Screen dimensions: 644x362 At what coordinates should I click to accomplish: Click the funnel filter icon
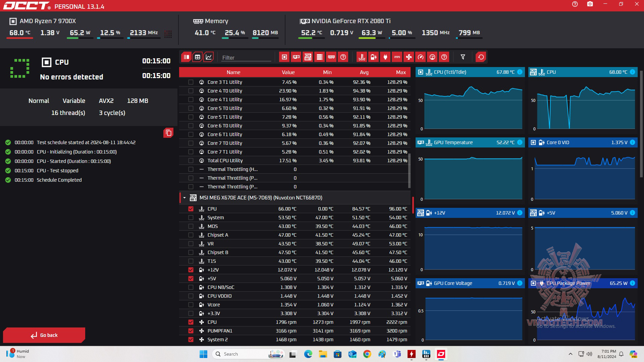point(463,57)
